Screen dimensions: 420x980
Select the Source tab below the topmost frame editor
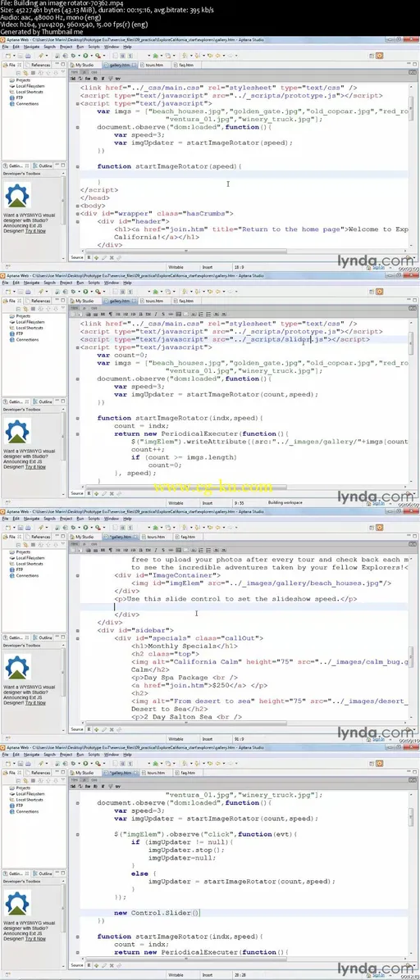pyautogui.click(x=76, y=256)
